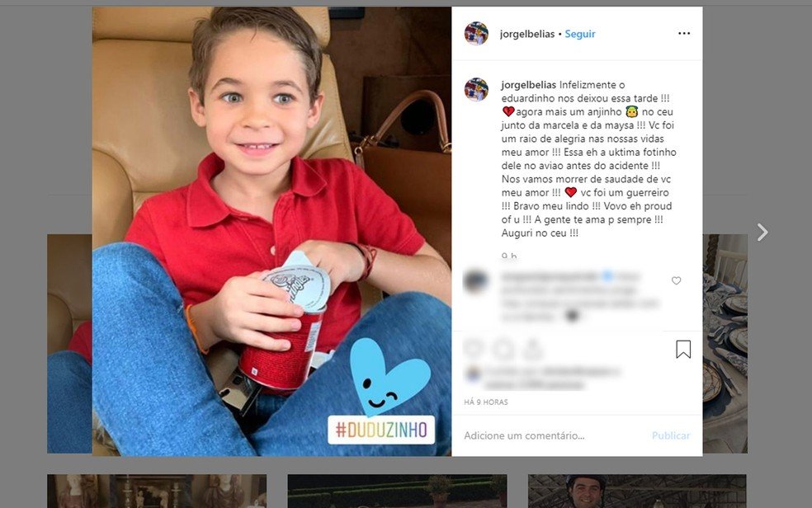
Task: Open the dining table thumbnail on right
Action: point(725,344)
